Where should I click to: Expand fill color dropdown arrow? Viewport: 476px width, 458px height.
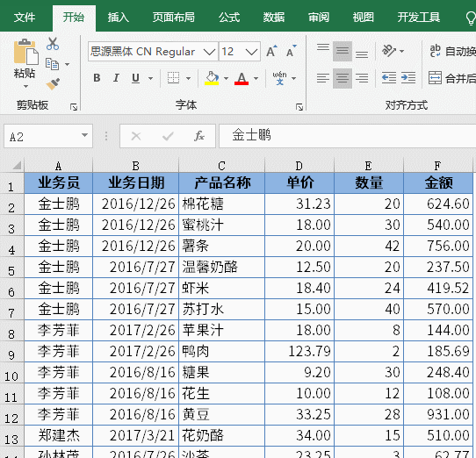[226, 79]
